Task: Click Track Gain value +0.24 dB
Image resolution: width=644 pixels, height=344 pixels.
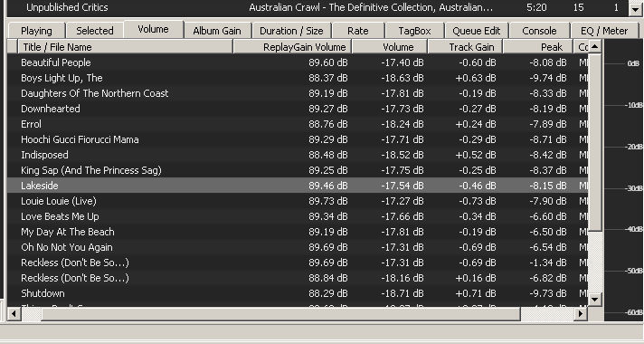Action: pos(476,124)
